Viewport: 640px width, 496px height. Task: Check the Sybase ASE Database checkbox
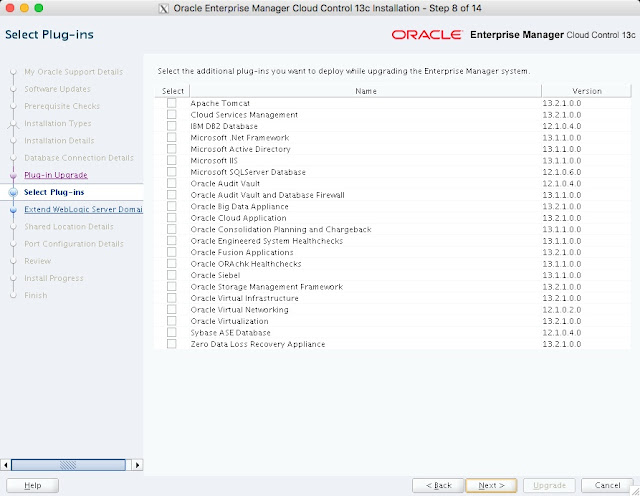click(171, 332)
